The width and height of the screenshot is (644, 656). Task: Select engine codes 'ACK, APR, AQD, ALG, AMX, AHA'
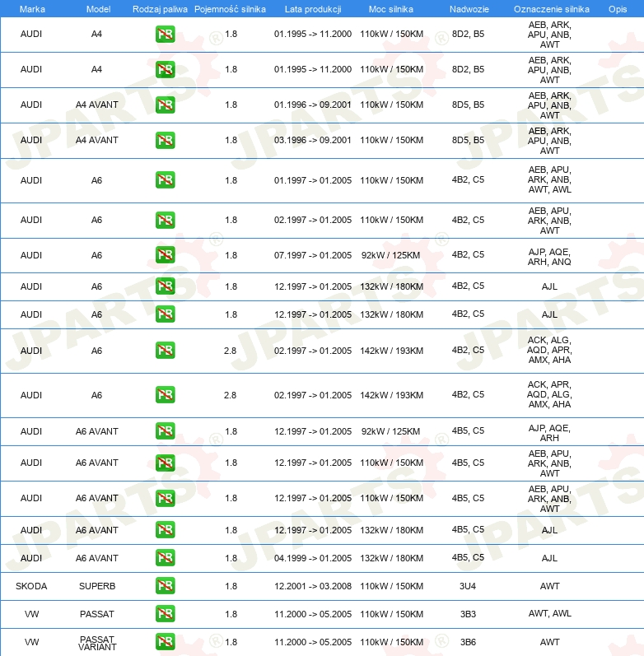click(x=549, y=394)
